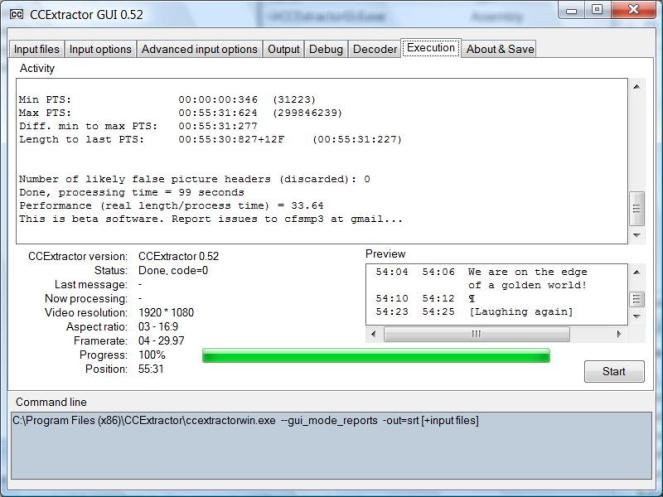
Task: Open the Input files tab
Action: click(37, 49)
